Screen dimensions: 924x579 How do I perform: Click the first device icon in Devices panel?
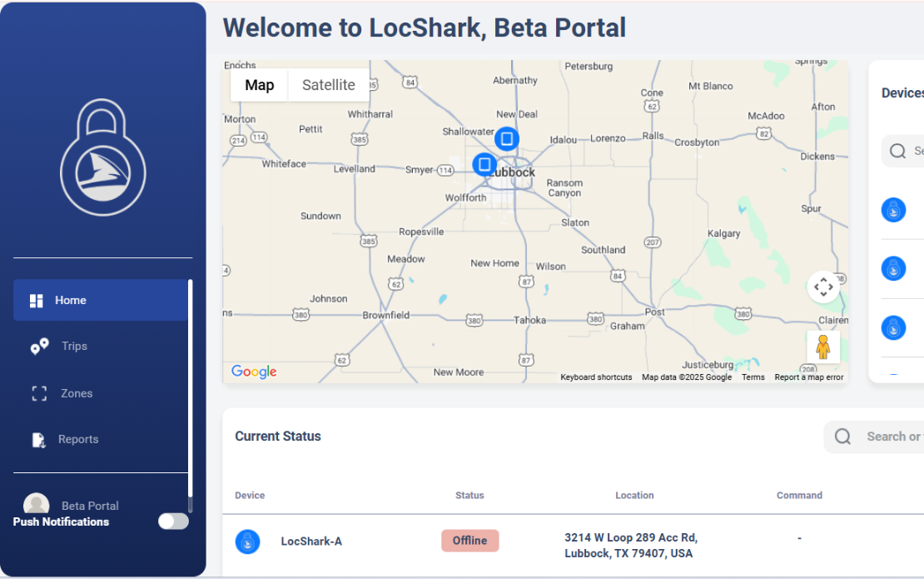click(x=893, y=210)
